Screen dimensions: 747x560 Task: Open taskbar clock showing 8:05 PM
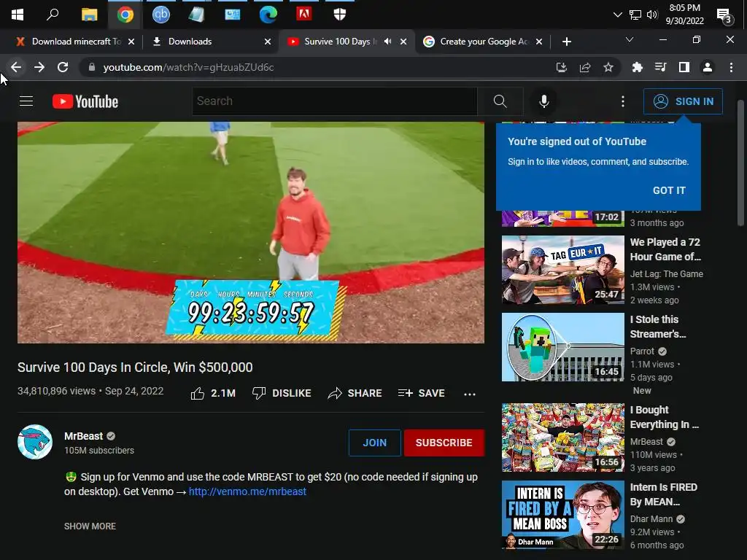tap(684, 15)
